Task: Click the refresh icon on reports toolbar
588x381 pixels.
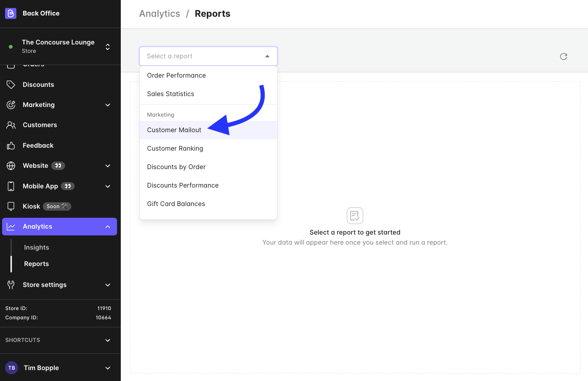Action: [563, 57]
